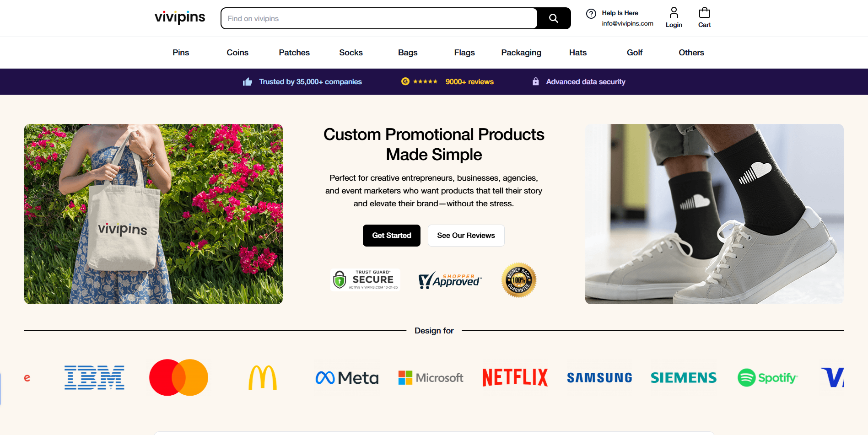Open the Patches category
This screenshot has width=868, height=435.
pyautogui.click(x=294, y=53)
